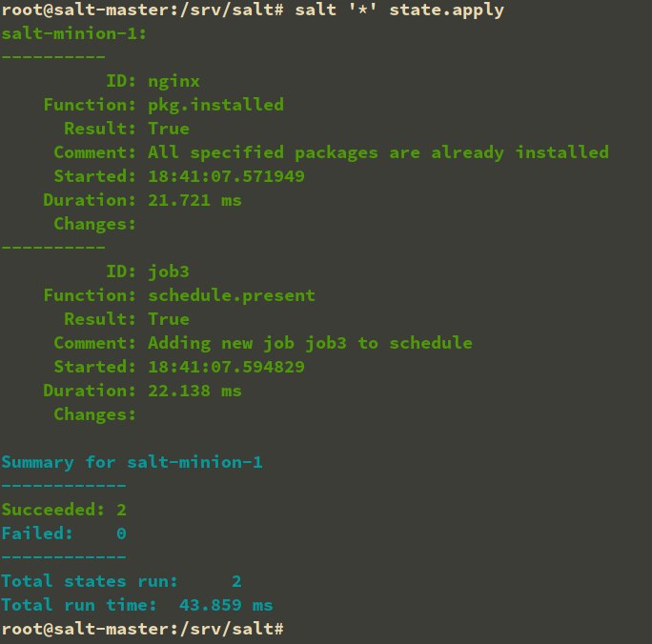Click 'Adding new job job3 to schedule' comment
The image size is (652, 644).
[310, 343]
